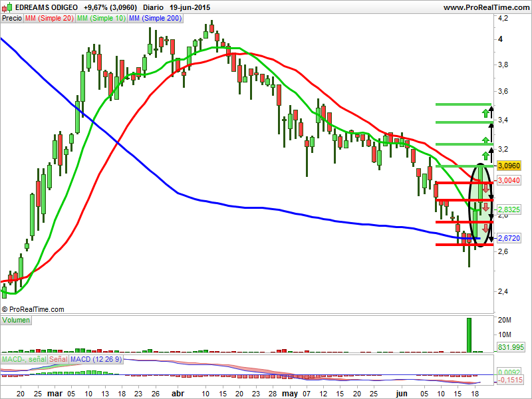This screenshot has width=532, height=399.
Task: Click the MACD (12 26 9) label
Action: coord(96,359)
